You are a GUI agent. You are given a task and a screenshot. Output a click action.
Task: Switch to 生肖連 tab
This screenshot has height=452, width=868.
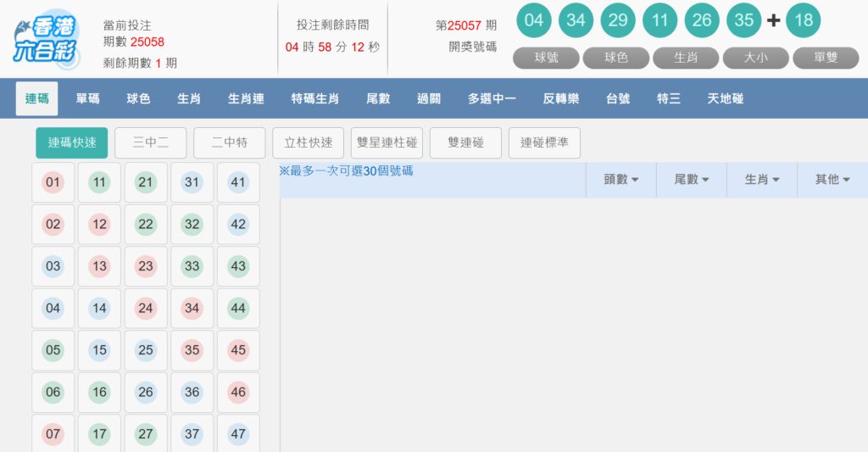tap(246, 98)
